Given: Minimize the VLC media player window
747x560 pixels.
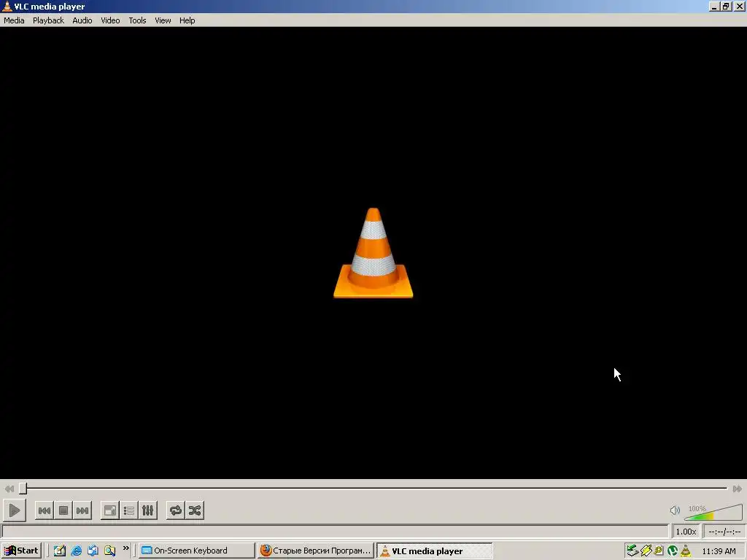Looking at the screenshot, I should (713, 6).
